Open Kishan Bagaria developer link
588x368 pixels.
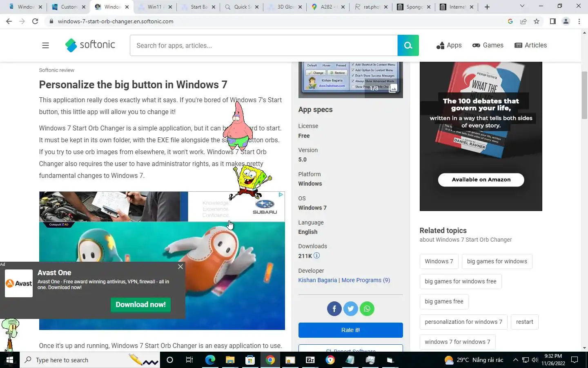318,280
